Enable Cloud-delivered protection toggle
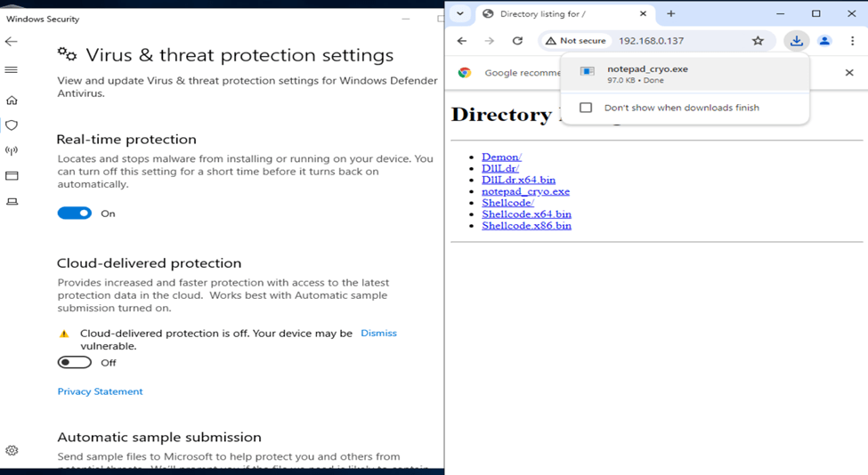 (75, 362)
